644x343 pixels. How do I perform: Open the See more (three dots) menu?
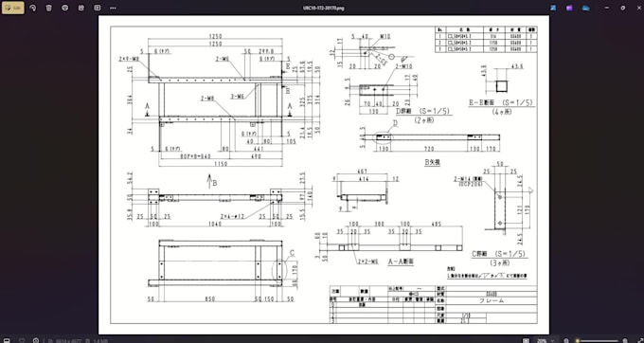tap(113, 8)
